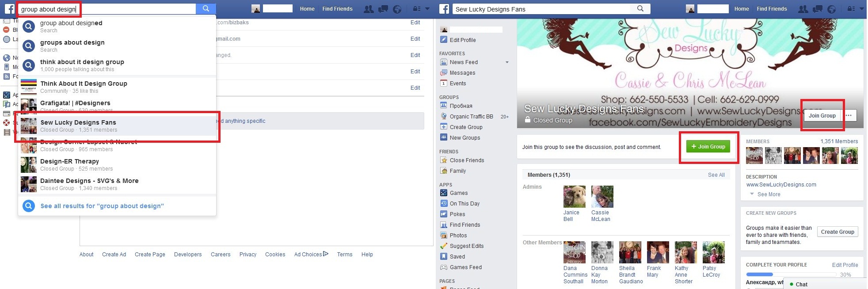The image size is (868, 289).
Task: Open account dropdown arrow in right window header
Action: 862,9
